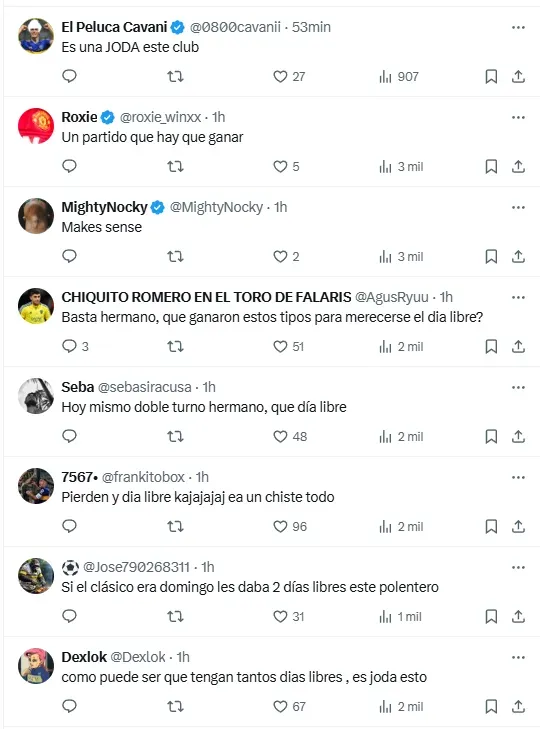
Task: Visit the @sebasiracusa profile link
Action: 145,387
